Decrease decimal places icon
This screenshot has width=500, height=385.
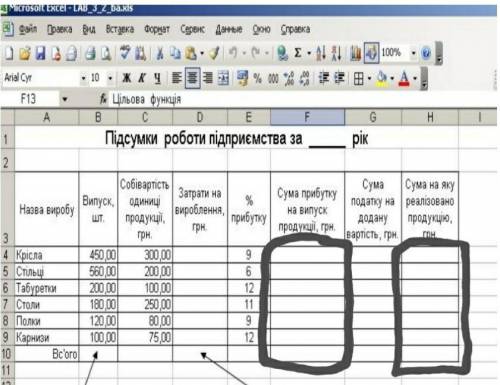point(304,79)
